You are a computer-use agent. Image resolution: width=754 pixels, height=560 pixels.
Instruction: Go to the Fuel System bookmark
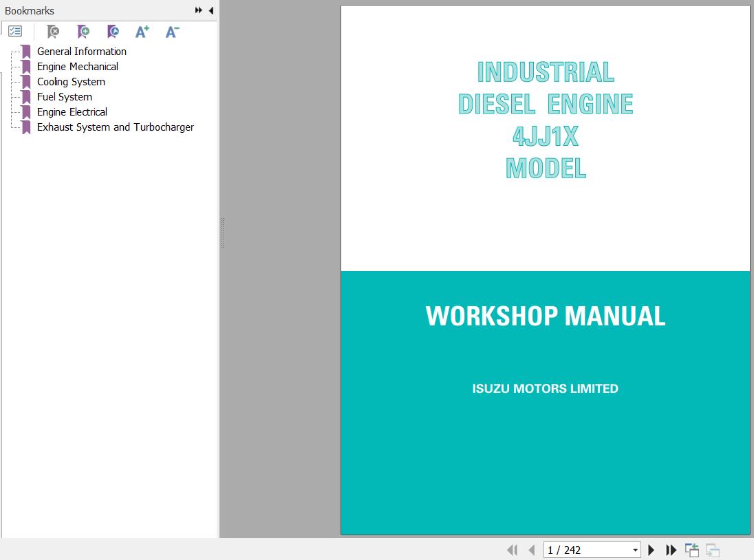[64, 97]
